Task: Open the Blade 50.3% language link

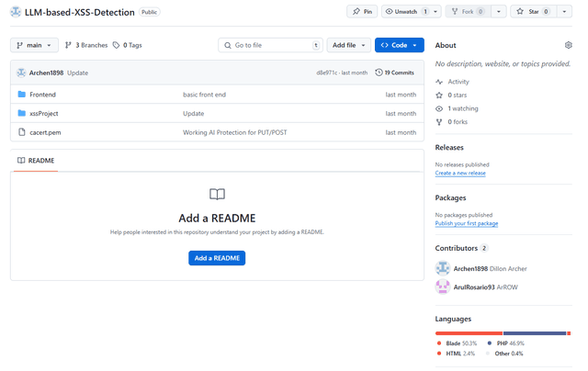Action: pyautogui.click(x=457, y=343)
